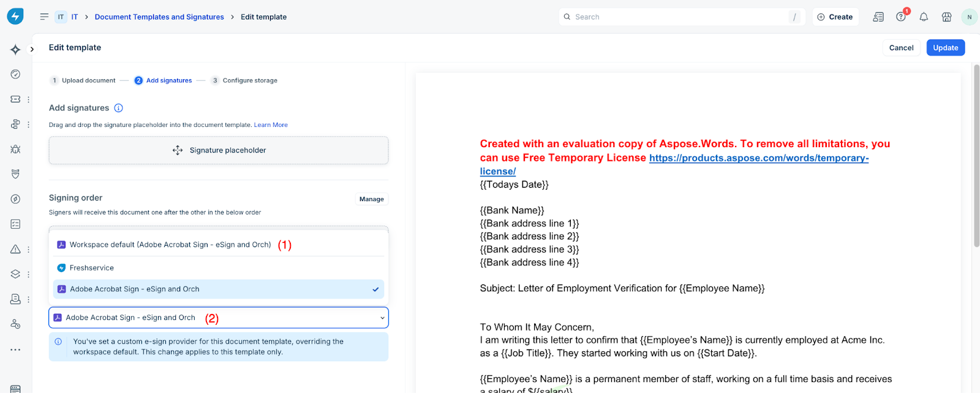Expand the sidebar with chevron arrow
Viewport: 980px width, 393px height.
[32, 50]
